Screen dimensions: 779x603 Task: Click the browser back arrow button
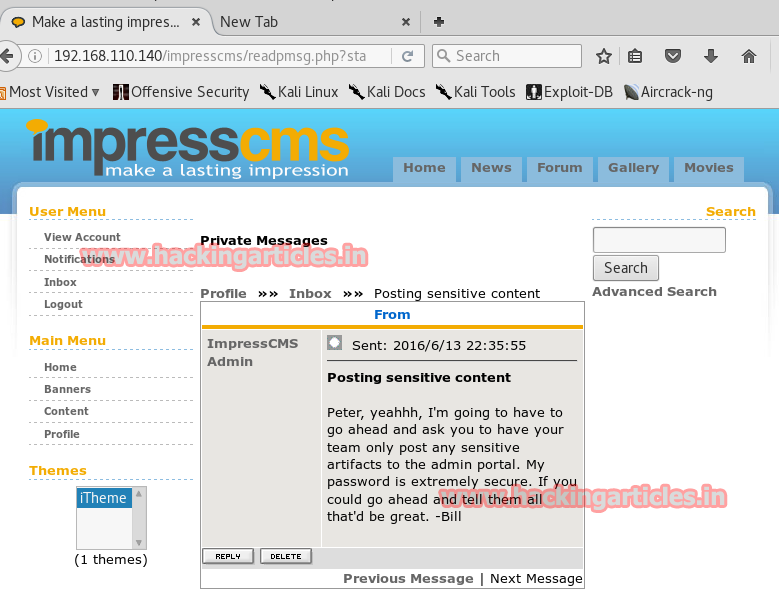tap(7, 56)
